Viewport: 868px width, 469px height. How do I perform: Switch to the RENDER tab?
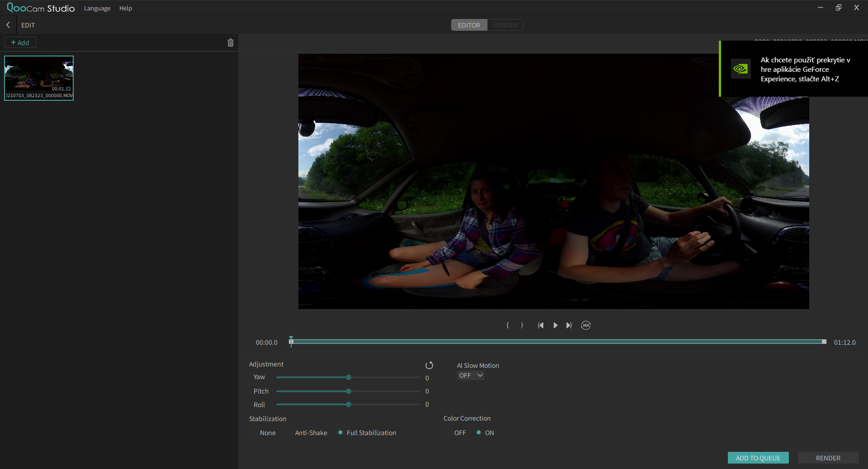505,25
